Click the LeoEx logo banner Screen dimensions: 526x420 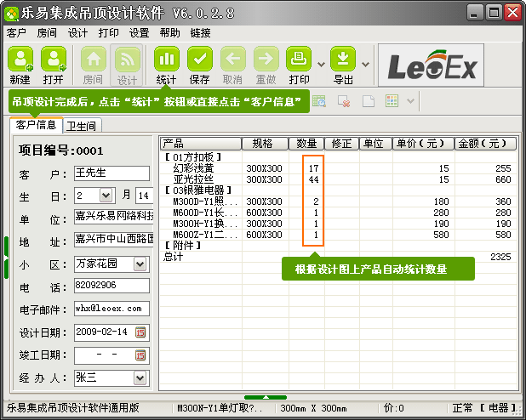tap(434, 65)
